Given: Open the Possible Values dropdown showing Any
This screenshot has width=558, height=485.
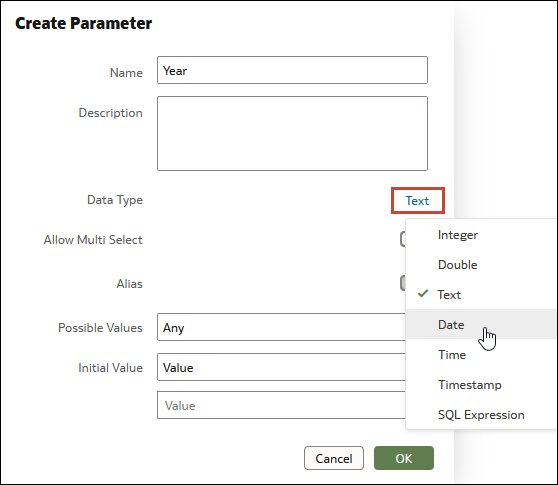Looking at the screenshot, I should coord(281,327).
